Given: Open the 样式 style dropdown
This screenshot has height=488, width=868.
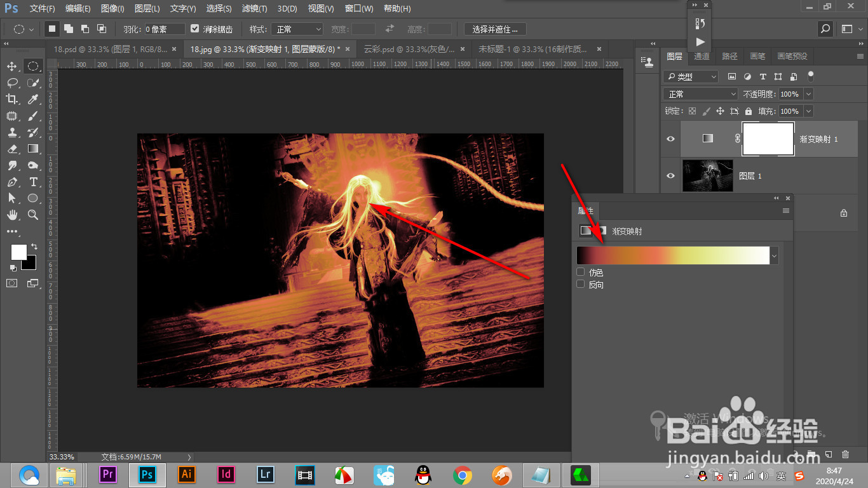Looking at the screenshot, I should click(x=297, y=29).
